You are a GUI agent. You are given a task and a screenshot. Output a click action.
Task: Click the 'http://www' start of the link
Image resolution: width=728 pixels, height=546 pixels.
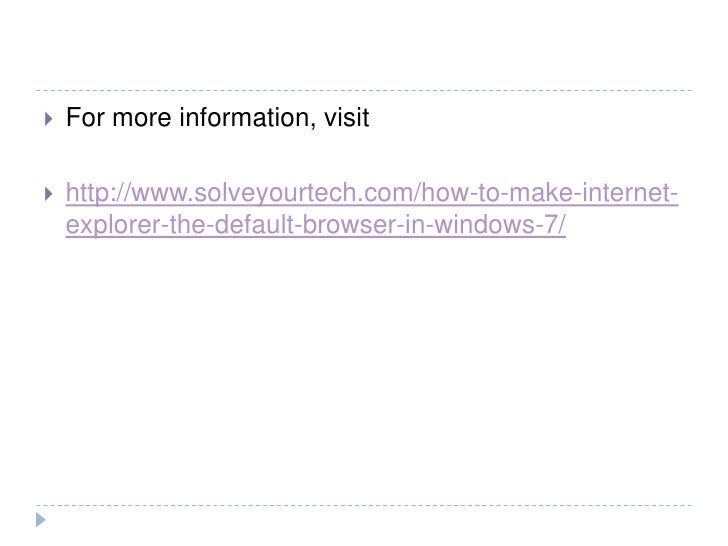[128, 194]
